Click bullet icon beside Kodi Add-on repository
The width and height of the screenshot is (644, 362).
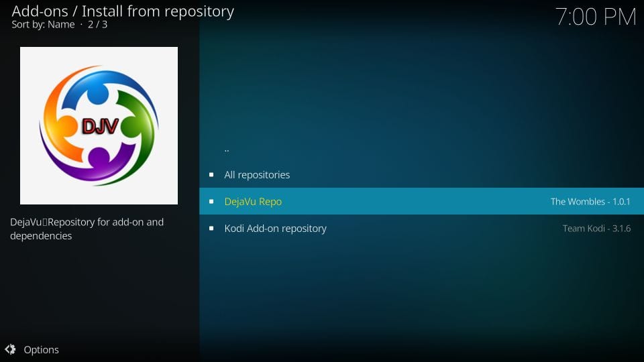click(211, 228)
